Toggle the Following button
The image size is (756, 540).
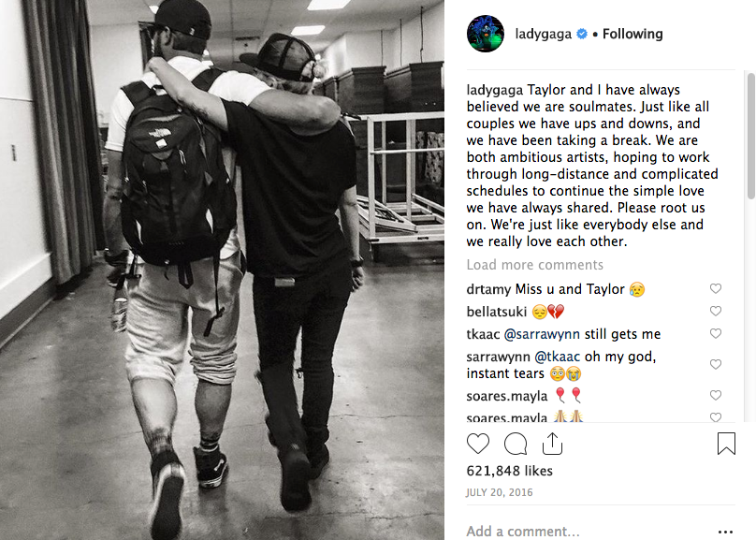pyautogui.click(x=632, y=34)
